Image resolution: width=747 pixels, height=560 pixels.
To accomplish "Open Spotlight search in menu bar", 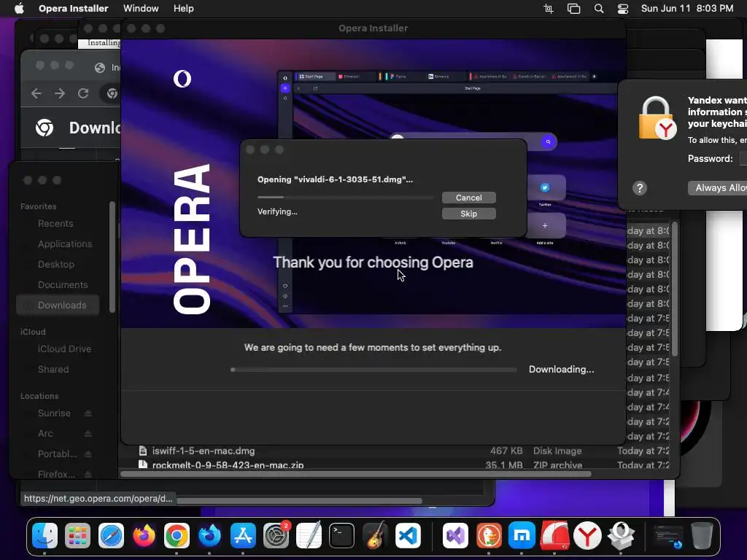I will (x=599, y=9).
